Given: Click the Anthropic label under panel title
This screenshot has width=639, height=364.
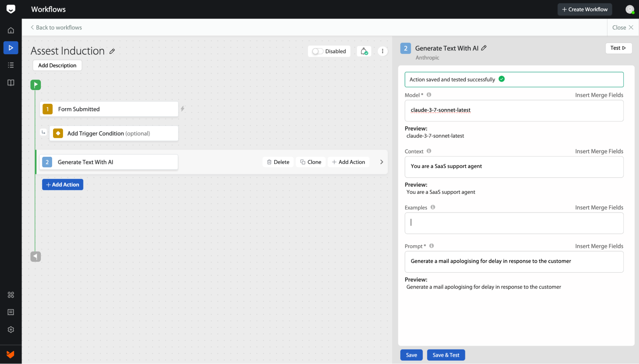Looking at the screenshot, I should 427,58.
